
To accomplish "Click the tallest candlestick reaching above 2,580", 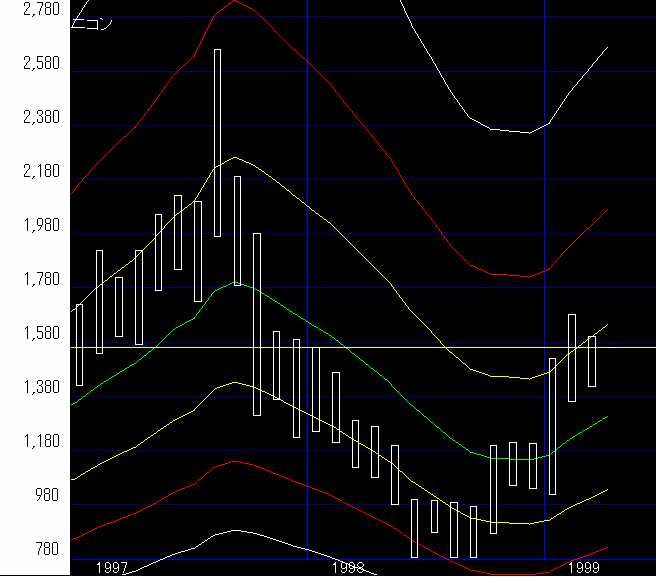I will point(217,142).
